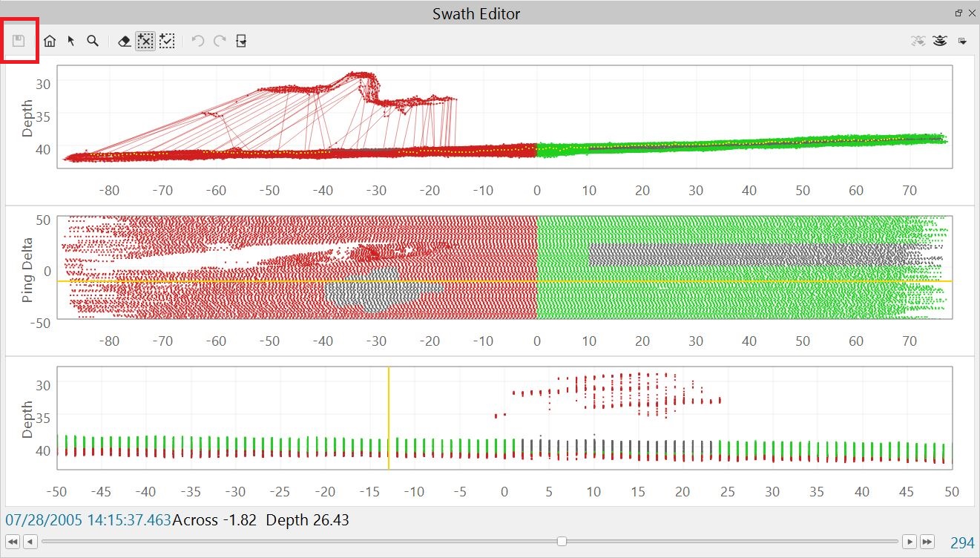Toggle the reject-selection (X) rectangle tool
The image size is (980, 558).
145,42
